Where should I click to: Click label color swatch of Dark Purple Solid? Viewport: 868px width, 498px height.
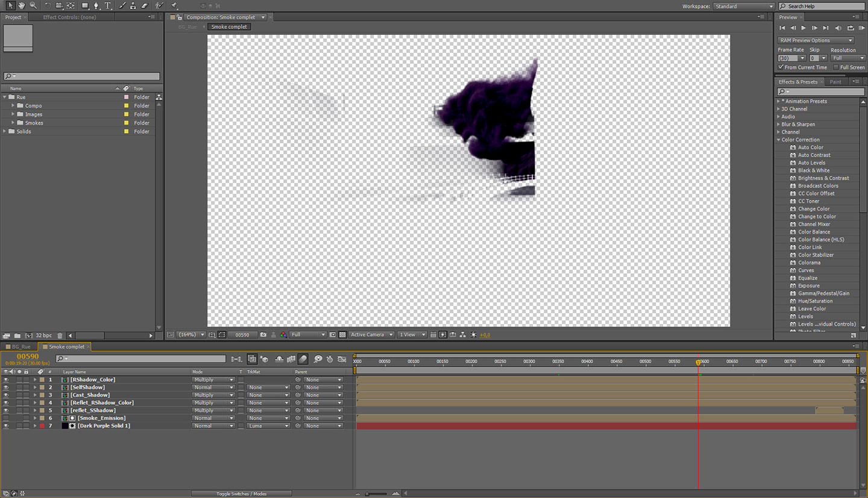[x=42, y=426]
